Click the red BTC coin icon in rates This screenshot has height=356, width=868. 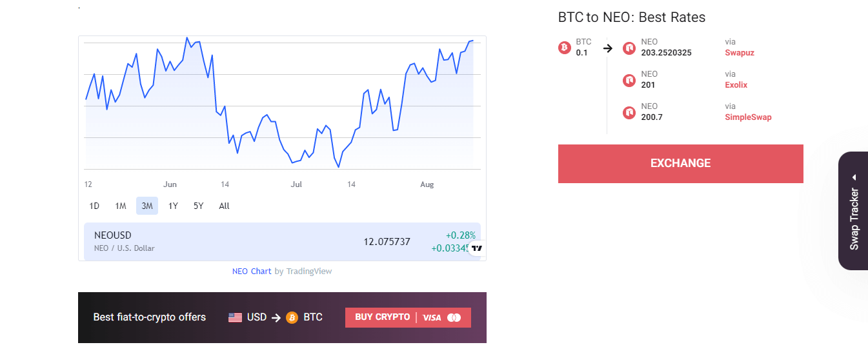[565, 48]
